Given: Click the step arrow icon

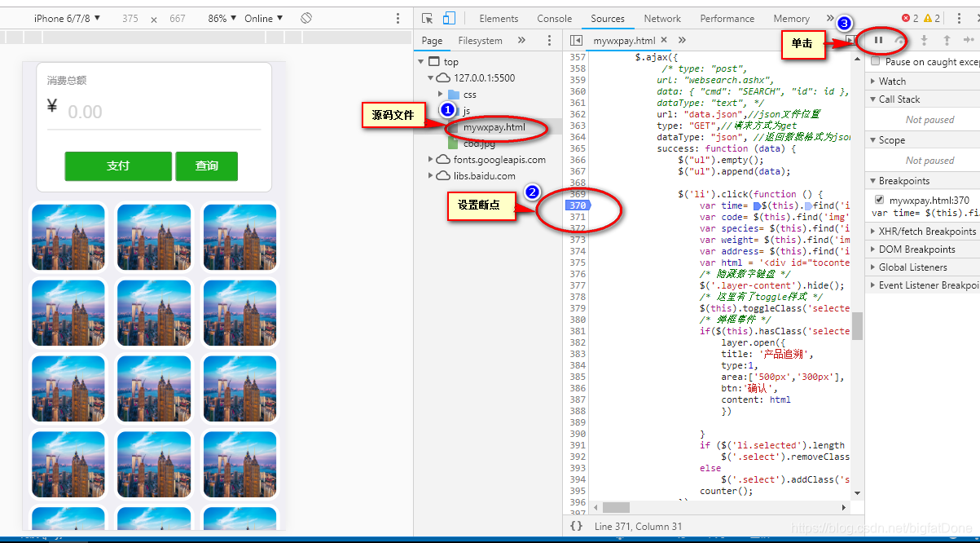Looking at the screenshot, I should [x=969, y=40].
